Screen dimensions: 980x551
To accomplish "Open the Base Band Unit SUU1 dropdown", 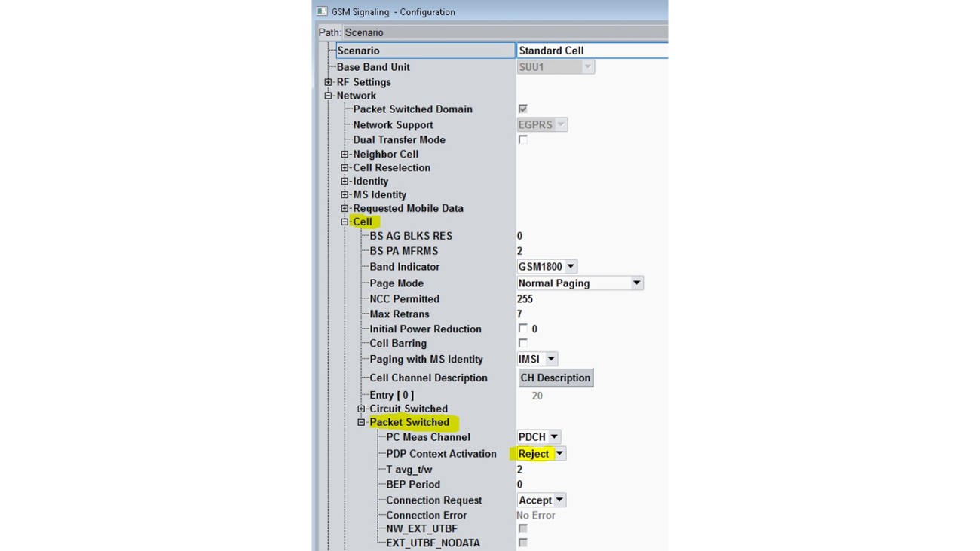I will [x=556, y=67].
